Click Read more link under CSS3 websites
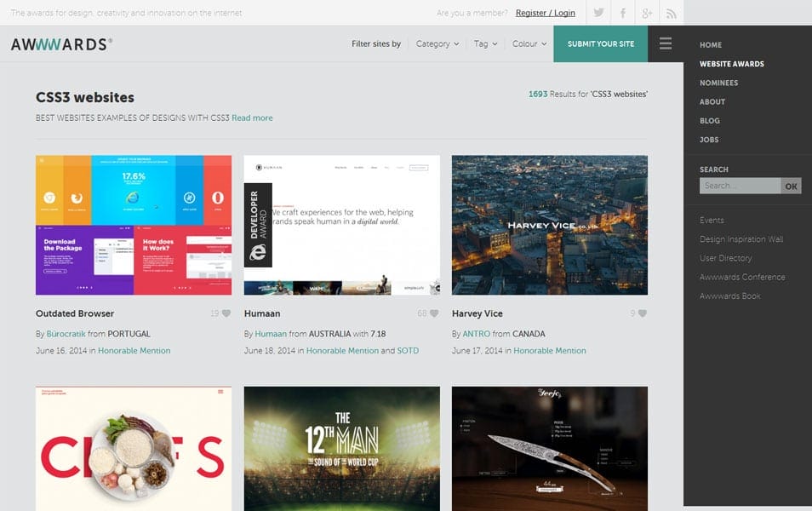Screen dimensions: 812x511 [252, 118]
